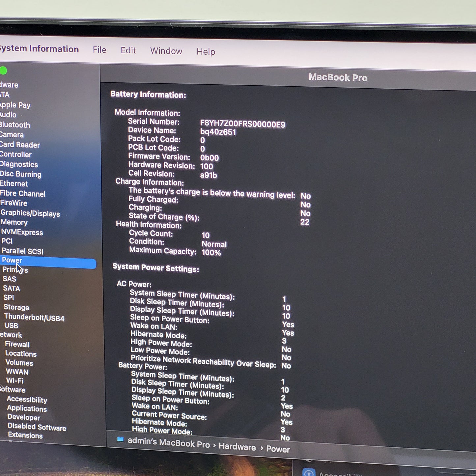Select Camera in the sidebar
Viewport: 476px width, 476px height.
tap(12, 135)
